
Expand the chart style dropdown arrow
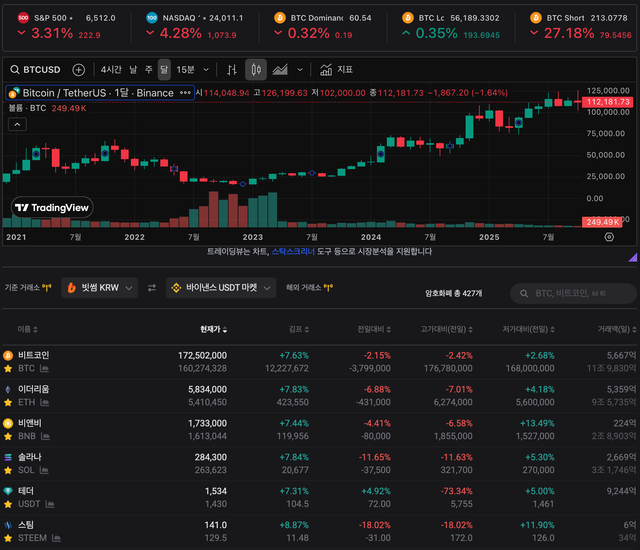tap(300, 70)
